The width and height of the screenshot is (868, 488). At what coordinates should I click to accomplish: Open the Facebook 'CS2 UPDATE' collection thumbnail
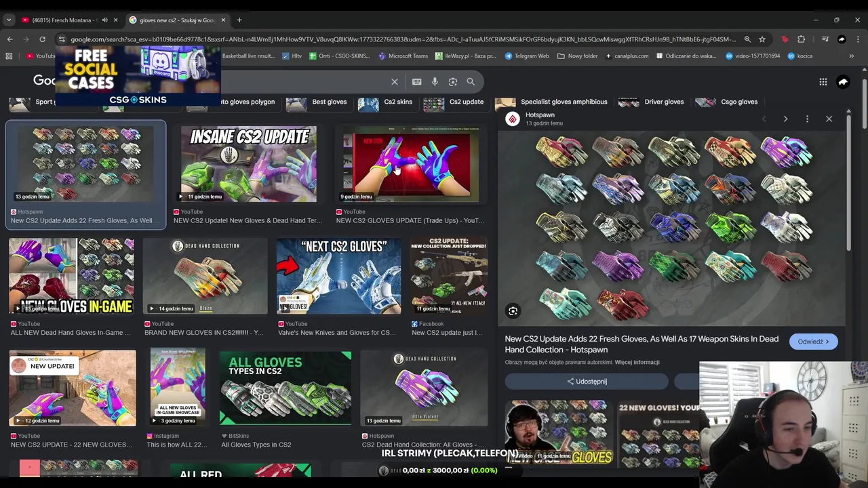coord(449,277)
